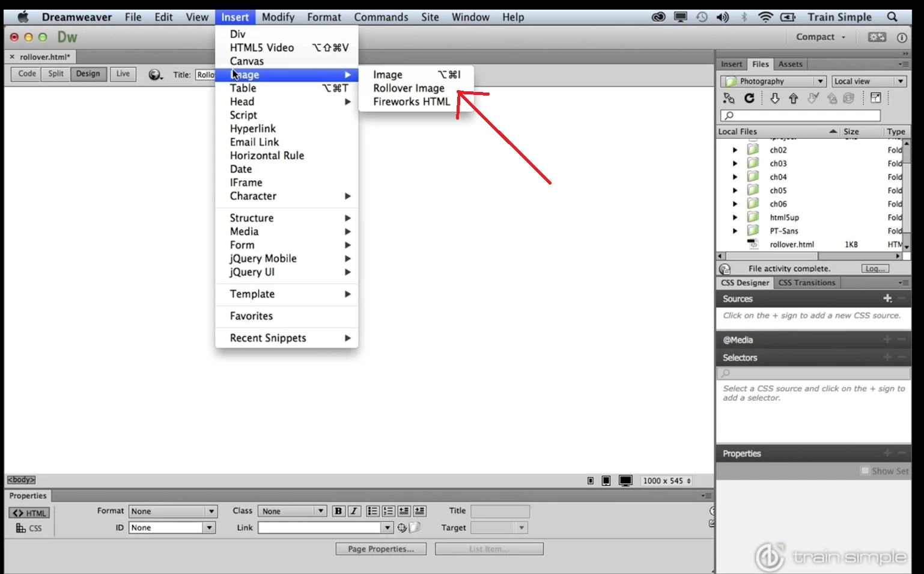Image resolution: width=924 pixels, height=574 pixels.
Task: Click the connect to remote server icon
Action: (729, 98)
